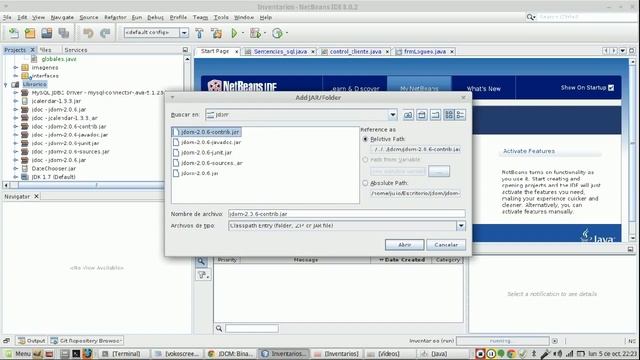Click the red record icon in the system tray

[x=480, y=353]
